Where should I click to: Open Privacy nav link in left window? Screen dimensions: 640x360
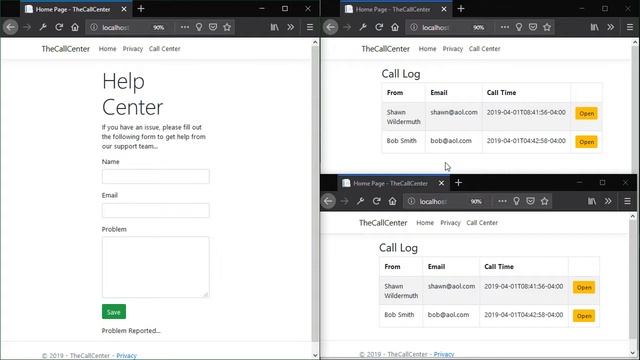coord(133,49)
